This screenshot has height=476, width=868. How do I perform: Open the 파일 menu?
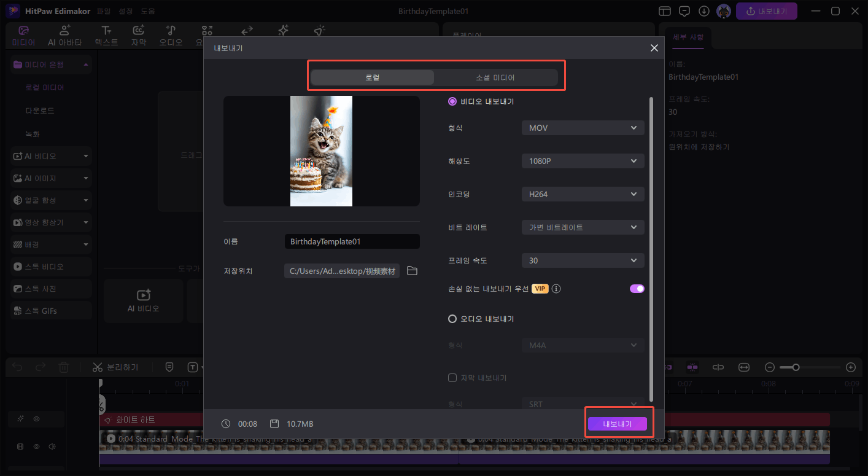pyautogui.click(x=103, y=10)
